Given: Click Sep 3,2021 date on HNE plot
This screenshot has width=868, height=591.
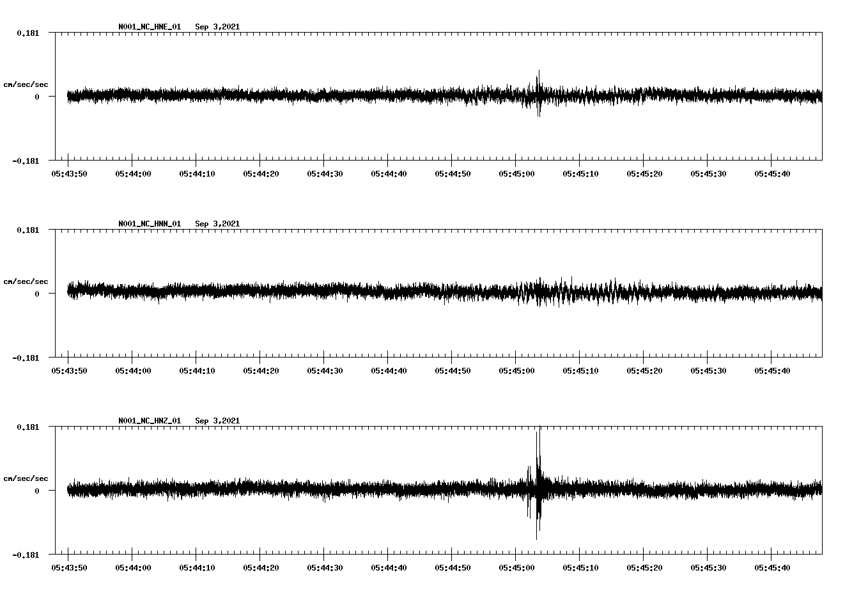Looking at the screenshot, I should (x=217, y=27).
